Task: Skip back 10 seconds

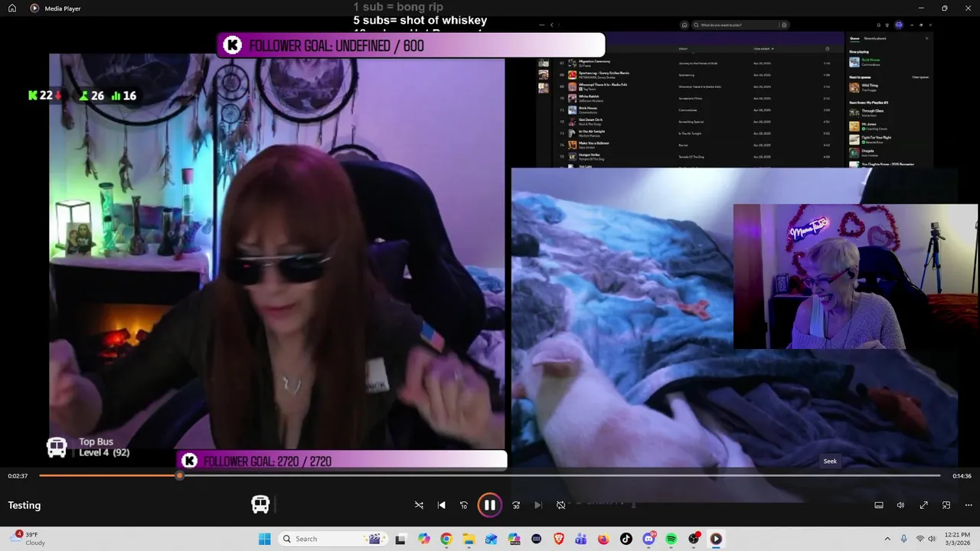Action: pos(463,505)
